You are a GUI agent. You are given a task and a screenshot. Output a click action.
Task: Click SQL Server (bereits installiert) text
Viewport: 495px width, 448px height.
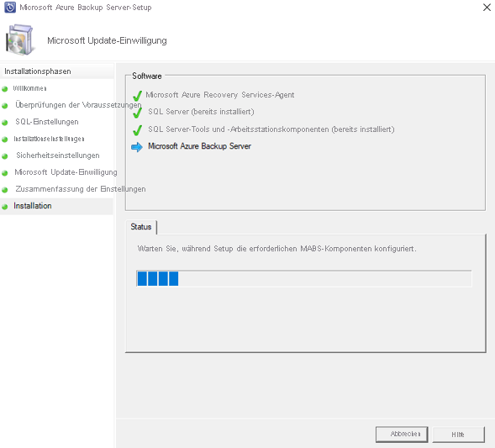[x=201, y=112]
